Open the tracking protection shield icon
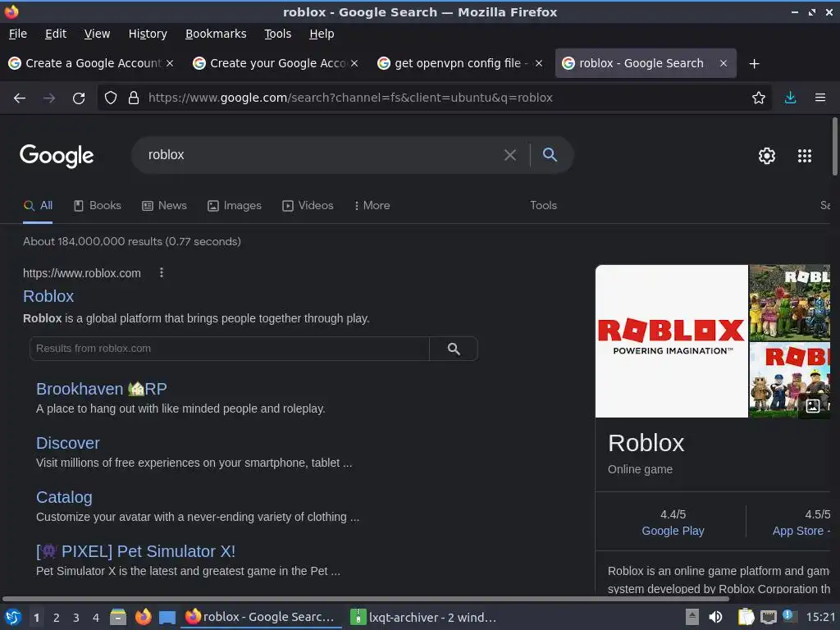Viewport: 840px width, 630px height. click(x=111, y=98)
